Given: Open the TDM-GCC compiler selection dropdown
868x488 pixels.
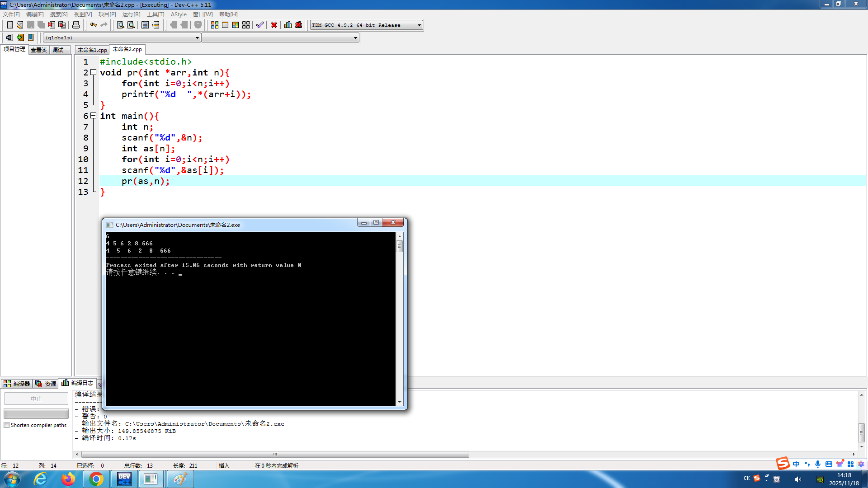Looking at the screenshot, I should (x=419, y=25).
